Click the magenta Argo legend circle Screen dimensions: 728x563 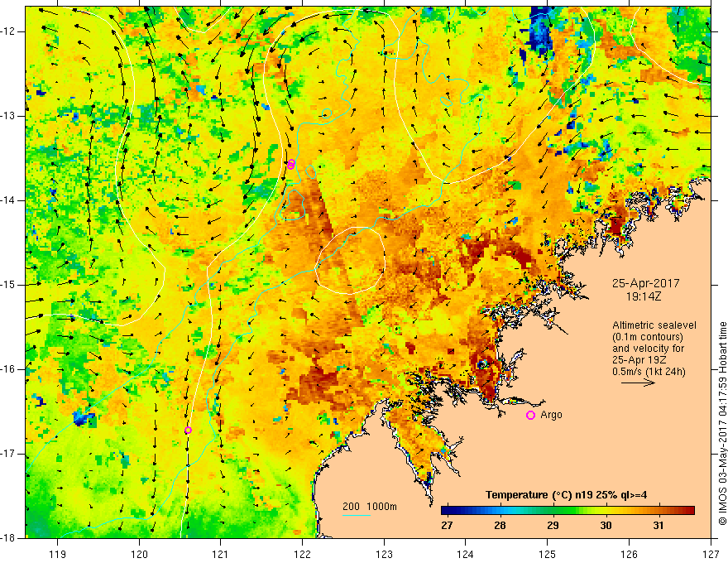[x=530, y=416]
